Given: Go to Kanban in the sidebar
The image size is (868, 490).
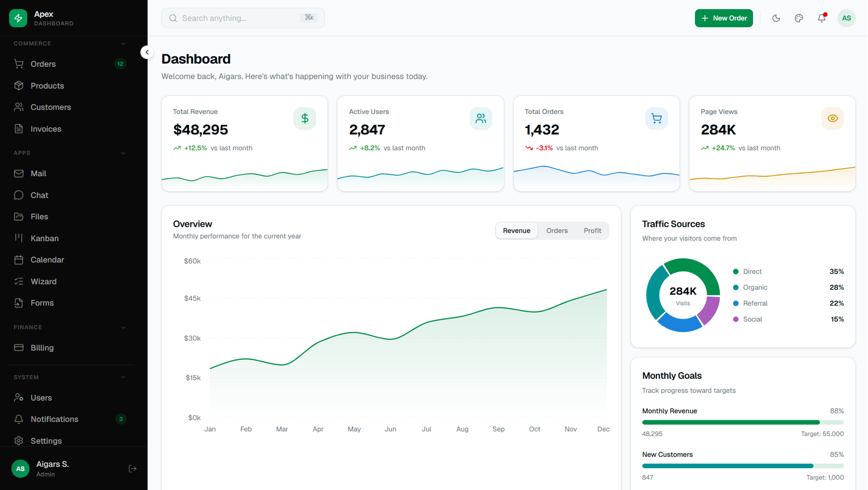Looking at the screenshot, I should coord(70,238).
